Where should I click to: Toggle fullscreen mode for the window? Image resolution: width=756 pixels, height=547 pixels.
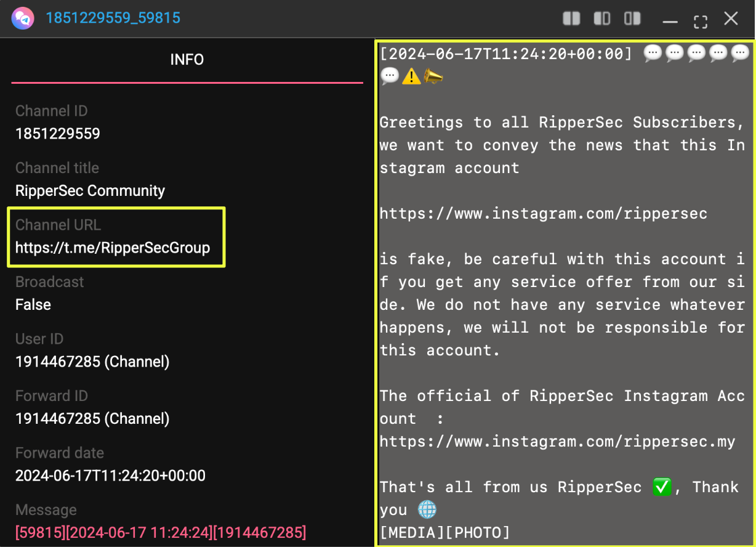point(700,20)
